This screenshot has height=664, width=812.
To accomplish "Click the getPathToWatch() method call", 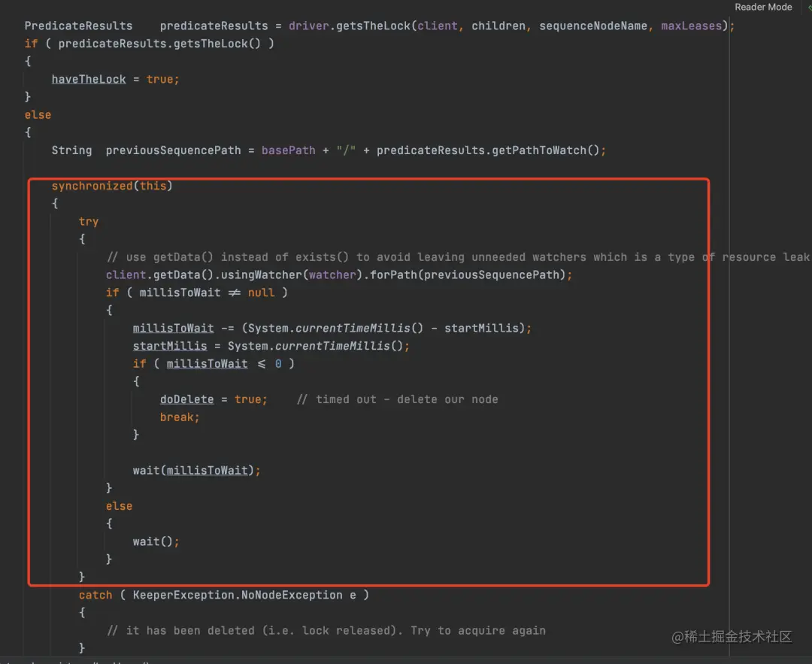I will coord(545,150).
